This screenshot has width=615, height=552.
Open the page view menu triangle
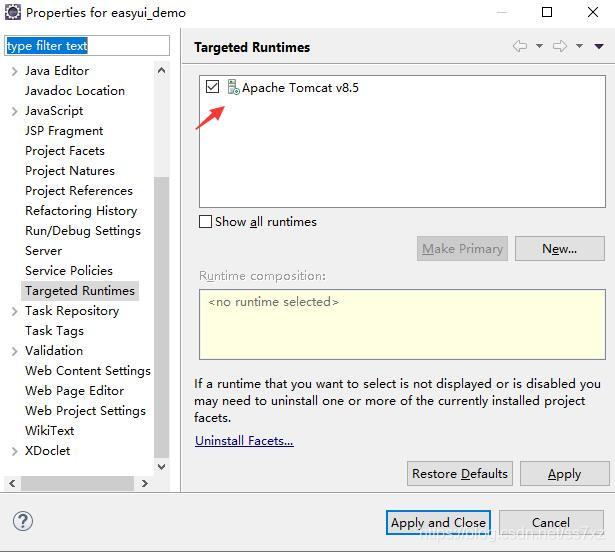pos(599,46)
